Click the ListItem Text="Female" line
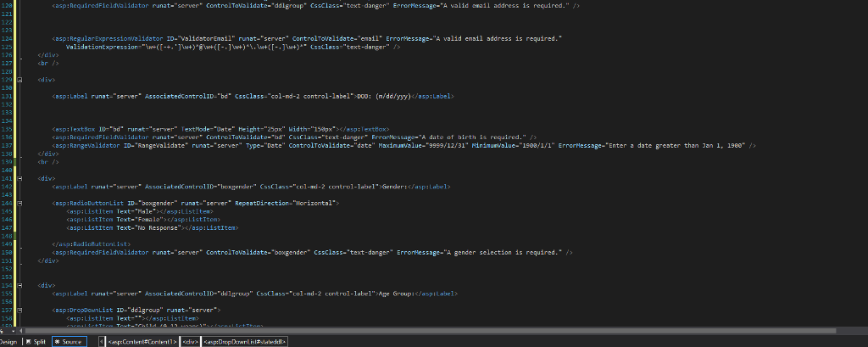 [143, 220]
